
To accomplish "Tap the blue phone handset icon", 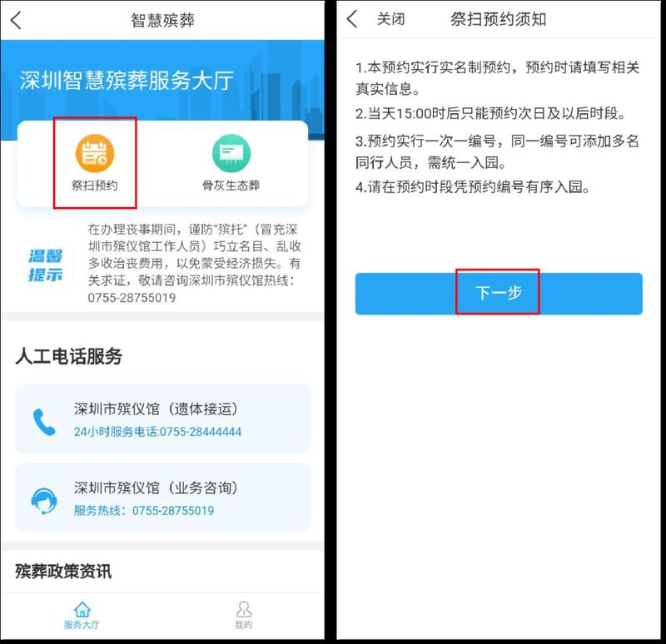I will coord(44,422).
